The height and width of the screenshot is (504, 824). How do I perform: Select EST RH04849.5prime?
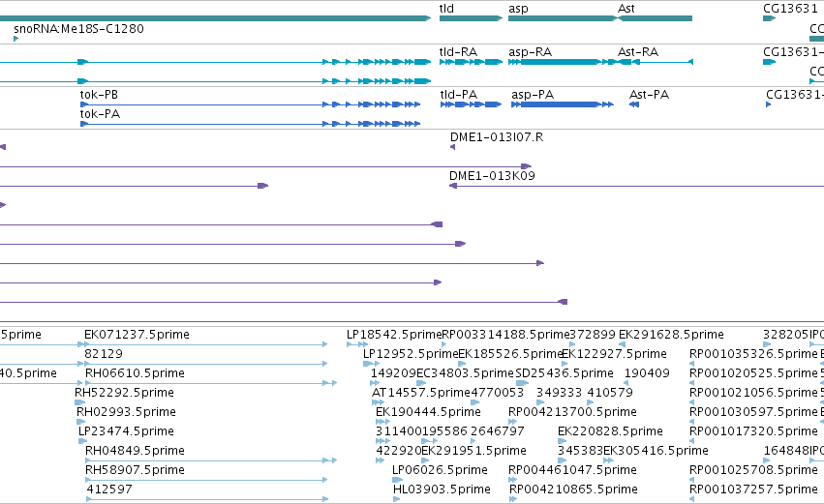[x=135, y=451]
